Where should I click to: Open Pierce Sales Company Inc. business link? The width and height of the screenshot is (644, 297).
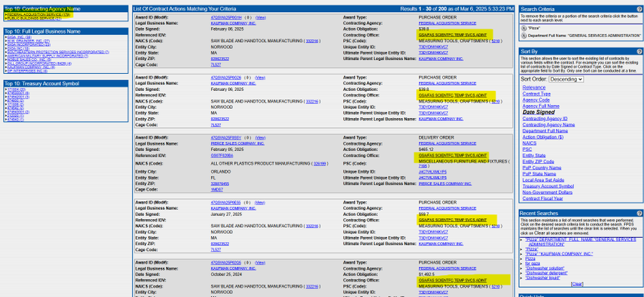click(235, 144)
